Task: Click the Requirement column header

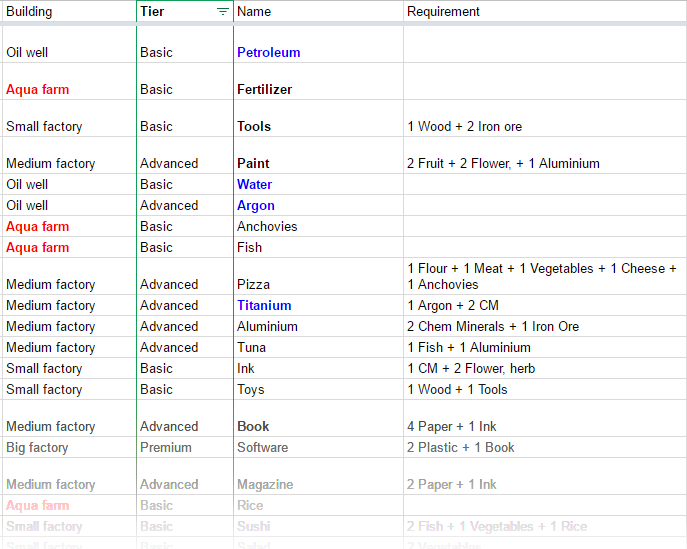Action: 545,12
